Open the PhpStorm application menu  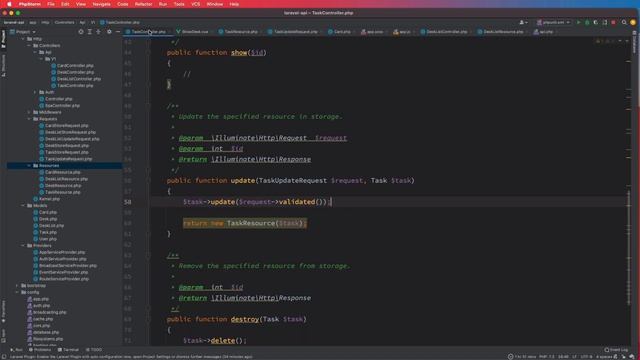(29, 4)
